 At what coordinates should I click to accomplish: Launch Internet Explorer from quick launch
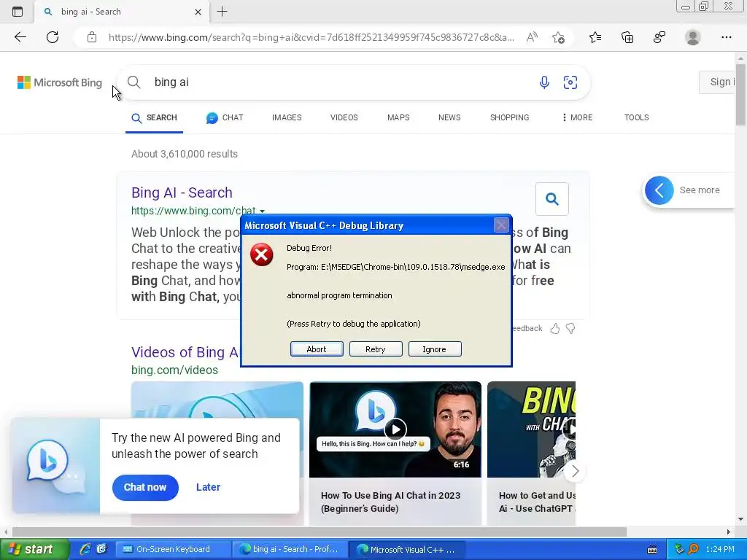(x=85, y=549)
